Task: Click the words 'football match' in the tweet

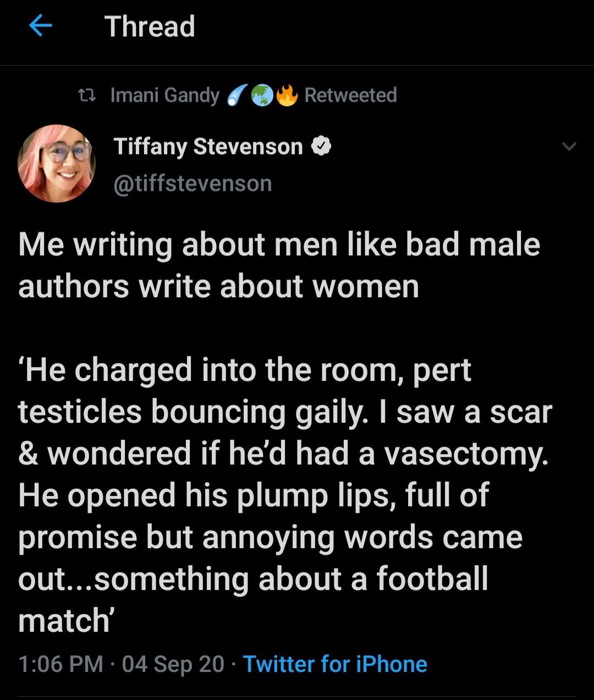Action: (x=253, y=600)
